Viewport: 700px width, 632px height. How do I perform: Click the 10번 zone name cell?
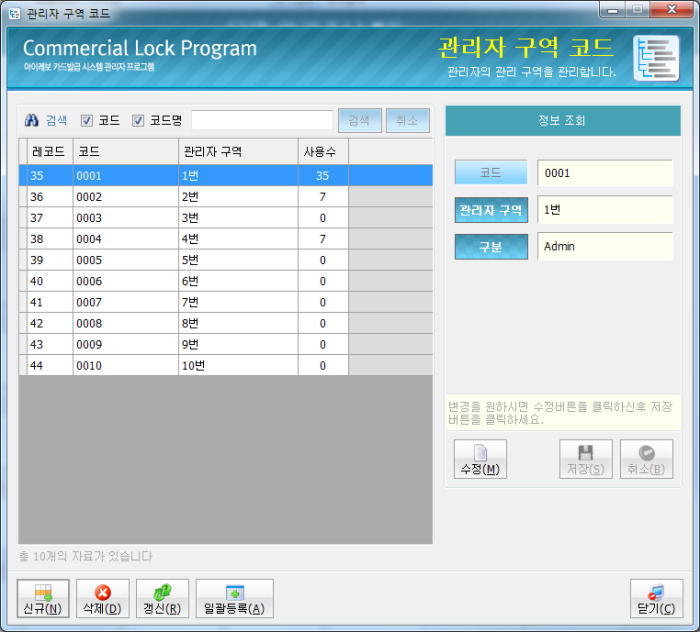tap(238, 366)
